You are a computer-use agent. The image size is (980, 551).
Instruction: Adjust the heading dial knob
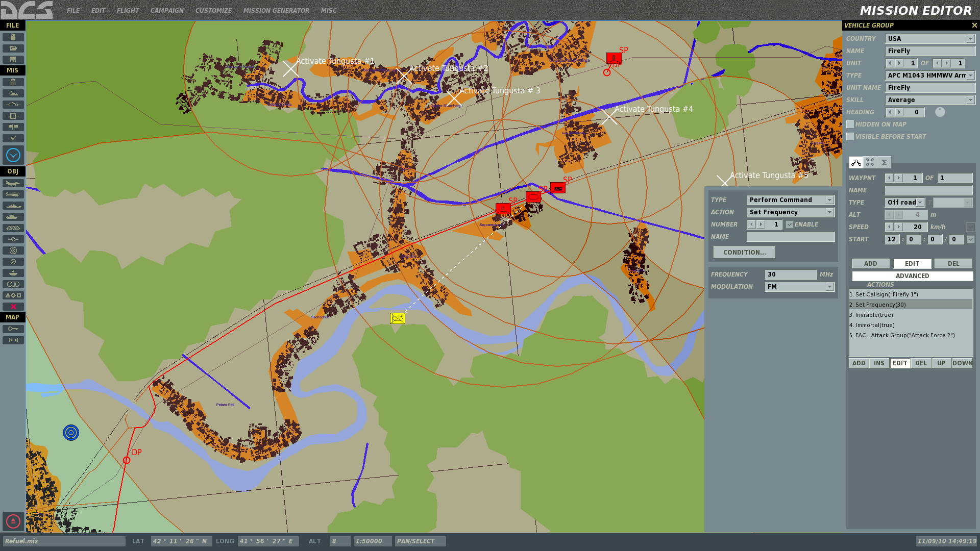coord(940,112)
